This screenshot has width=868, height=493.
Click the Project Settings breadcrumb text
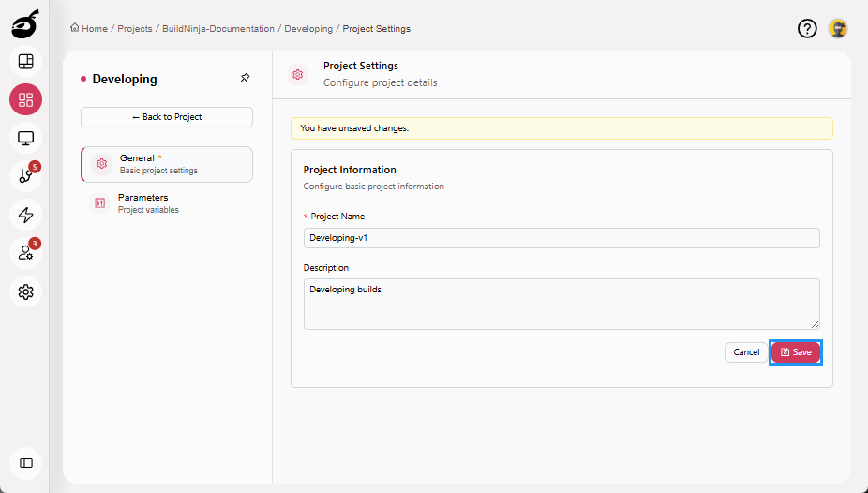point(377,29)
